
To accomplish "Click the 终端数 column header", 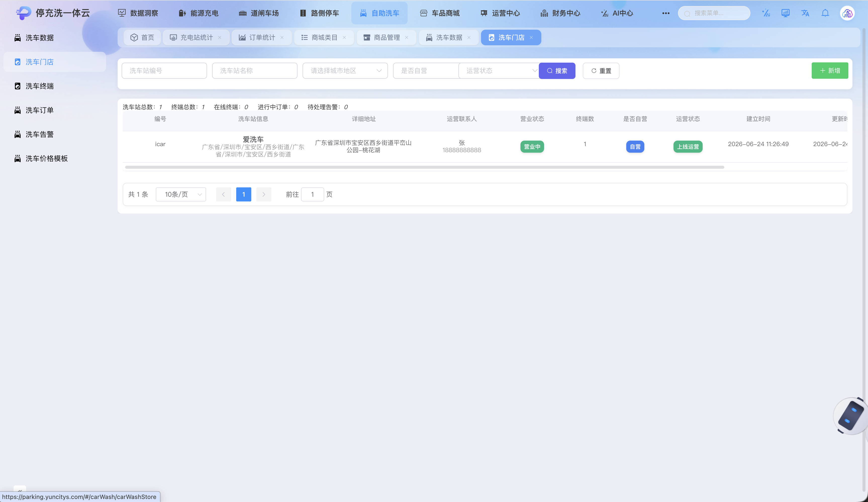I will click(x=585, y=119).
